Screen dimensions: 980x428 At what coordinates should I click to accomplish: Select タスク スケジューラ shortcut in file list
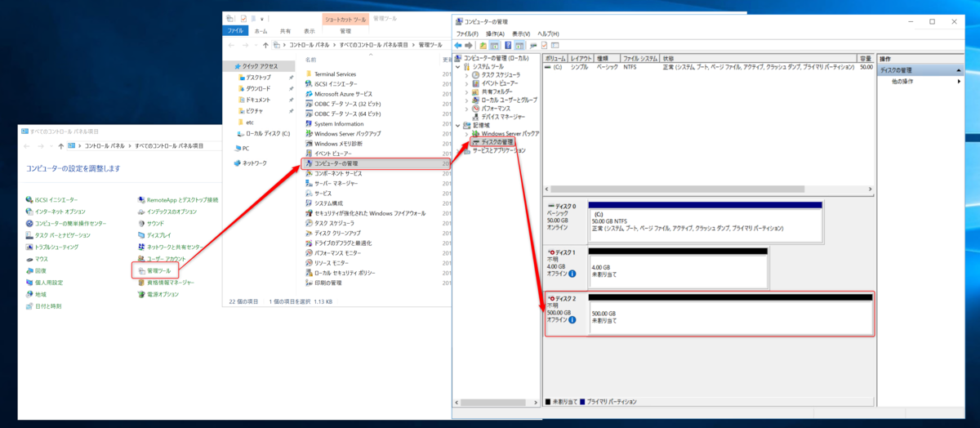click(x=330, y=223)
